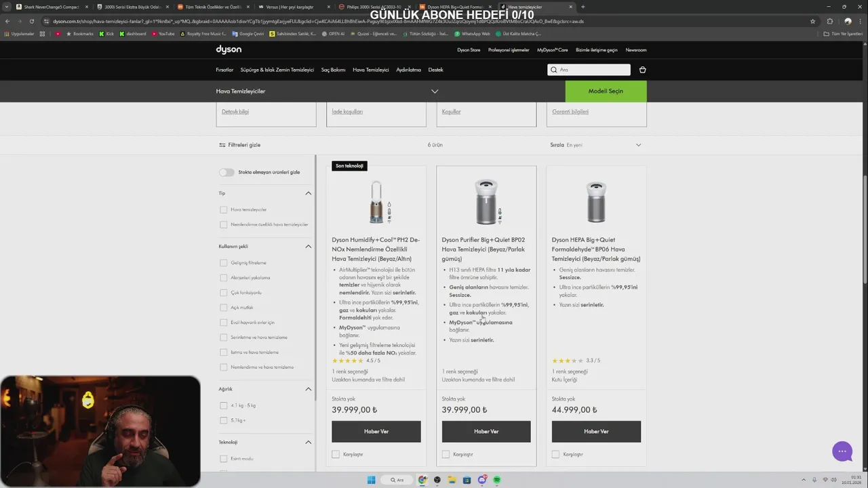Check the 4.1 kg - 5 kg weight filter

(224, 405)
